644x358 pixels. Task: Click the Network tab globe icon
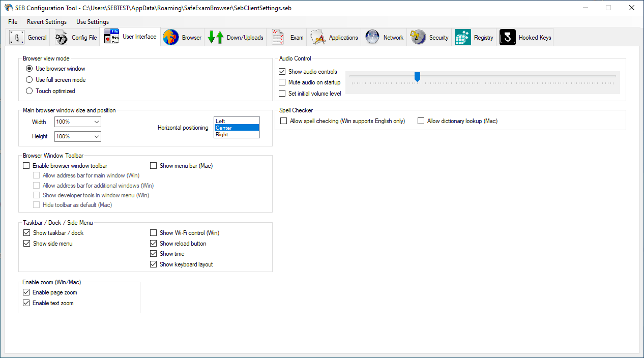(x=372, y=37)
